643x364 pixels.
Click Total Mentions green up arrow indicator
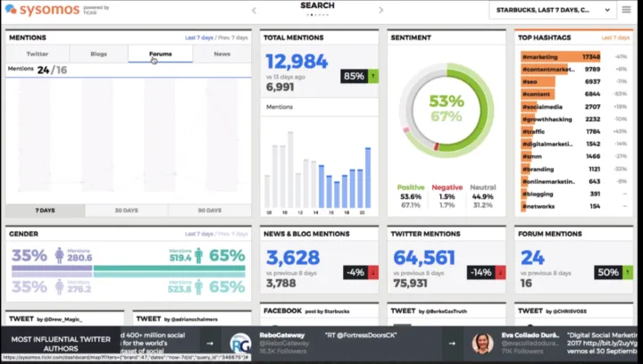pyautogui.click(x=374, y=77)
